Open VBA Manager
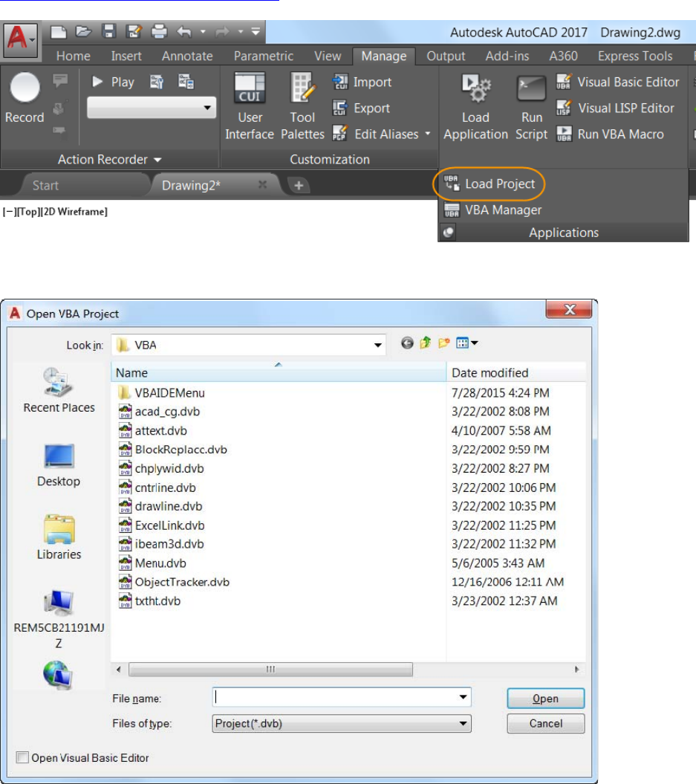Image resolution: width=696 pixels, height=784 pixels. (x=492, y=210)
